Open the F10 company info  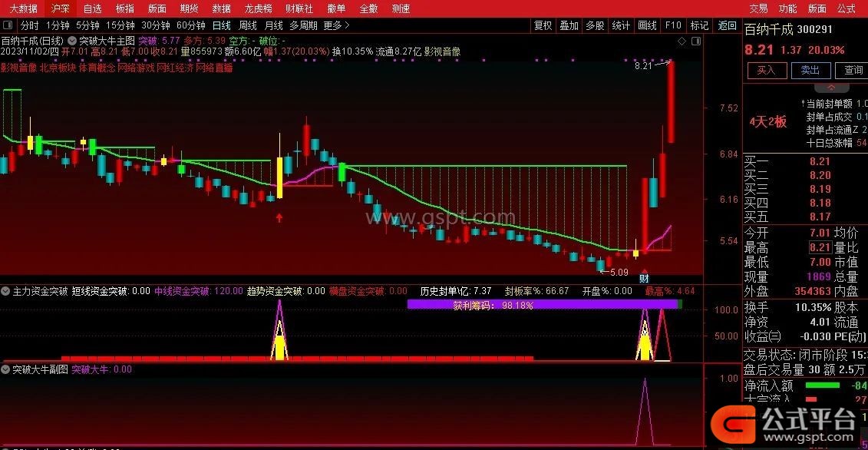click(673, 25)
